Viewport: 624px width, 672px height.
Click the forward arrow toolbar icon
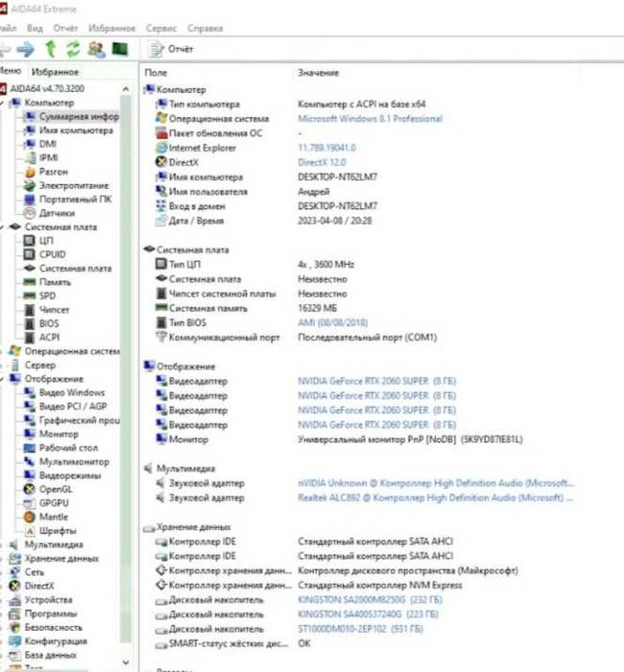pos(25,49)
